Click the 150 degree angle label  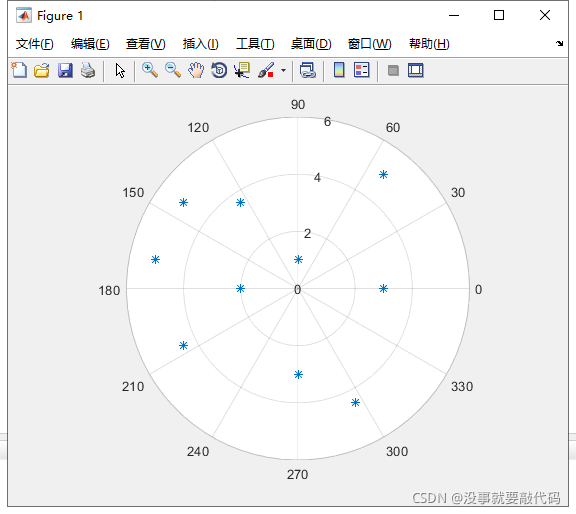[x=133, y=193]
